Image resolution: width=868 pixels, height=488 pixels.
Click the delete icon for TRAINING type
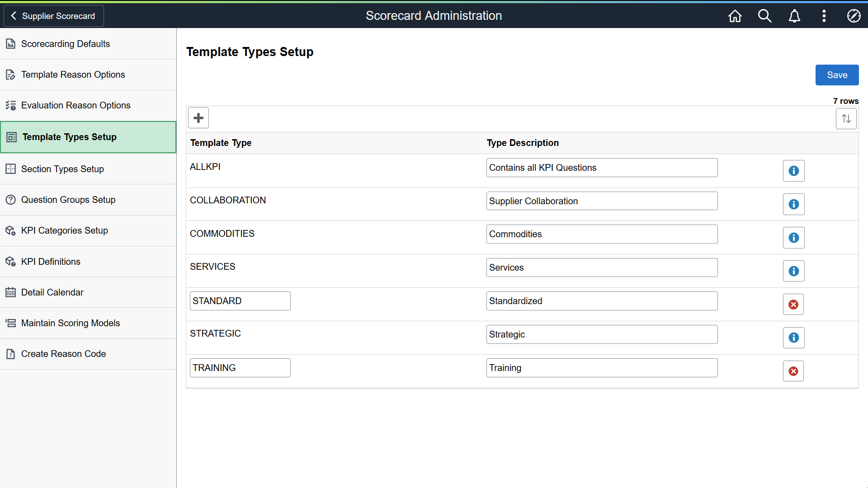(x=793, y=371)
